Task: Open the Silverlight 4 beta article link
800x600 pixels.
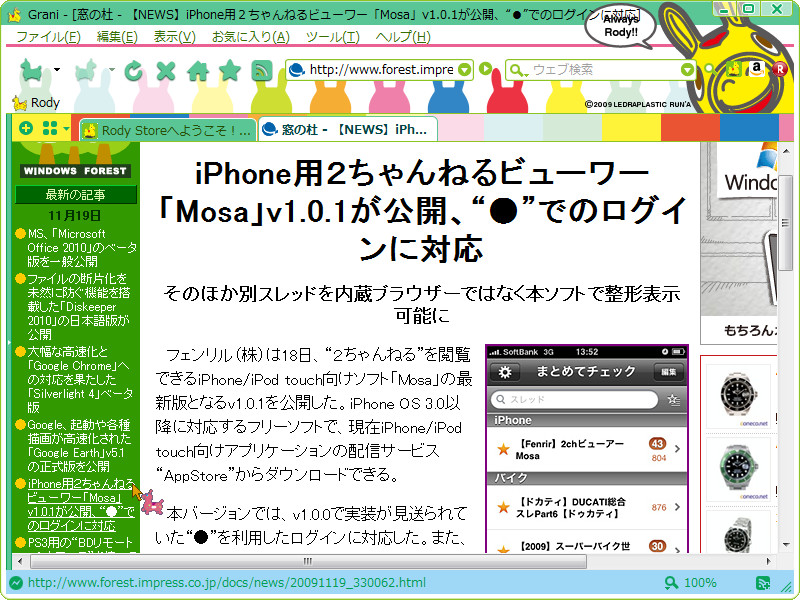Action: click(80, 380)
